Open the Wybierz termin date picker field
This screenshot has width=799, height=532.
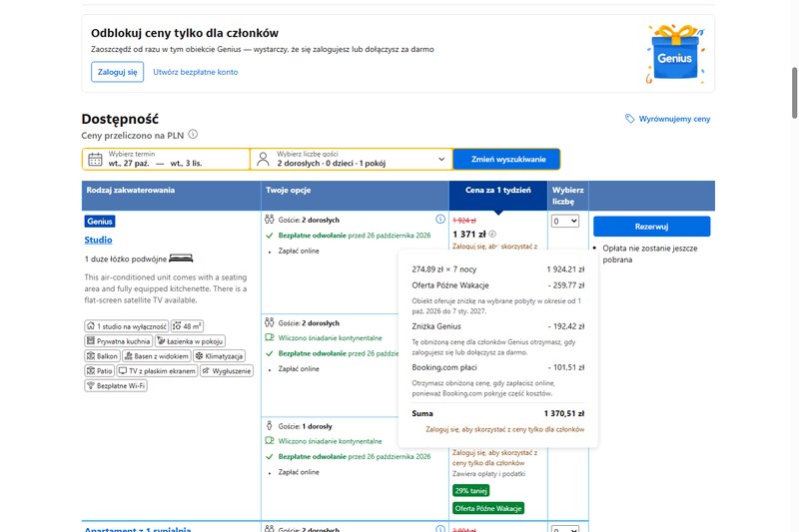coord(166,159)
